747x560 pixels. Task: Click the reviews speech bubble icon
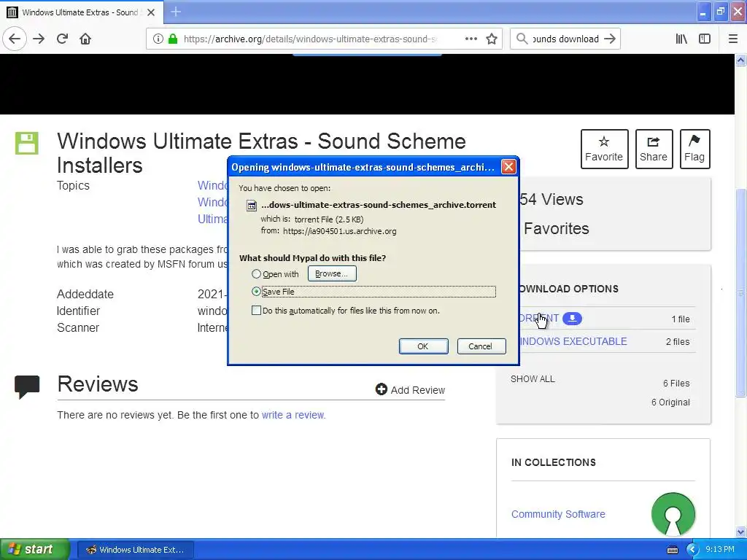click(x=27, y=386)
